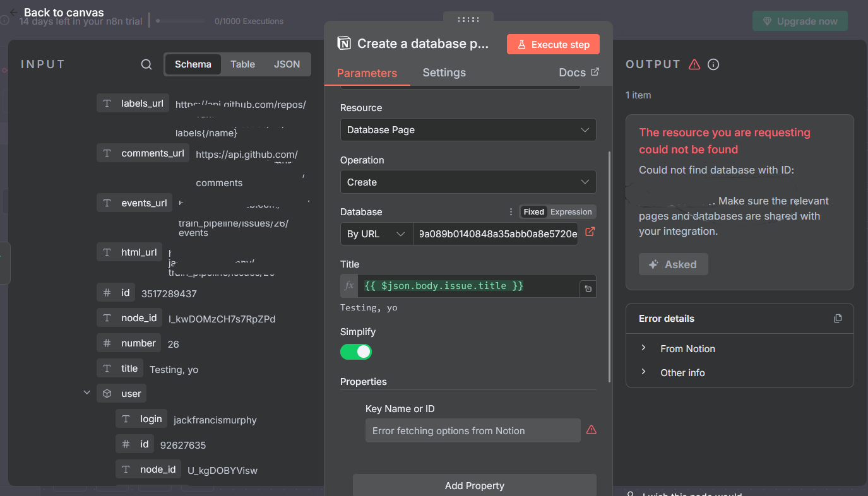Open the Operation dropdown showing Create
Image resolution: width=868 pixels, height=496 pixels.
[468, 182]
